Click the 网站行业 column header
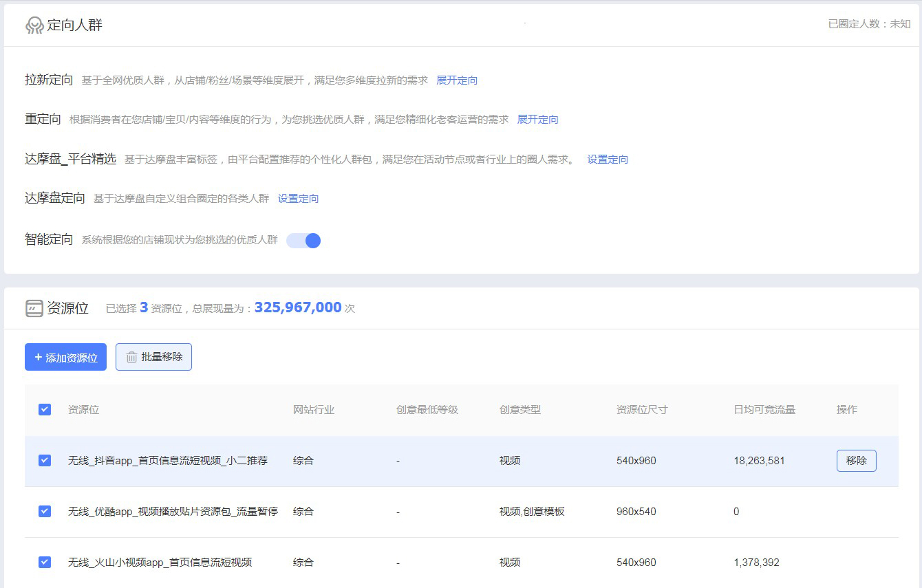 tap(314, 409)
